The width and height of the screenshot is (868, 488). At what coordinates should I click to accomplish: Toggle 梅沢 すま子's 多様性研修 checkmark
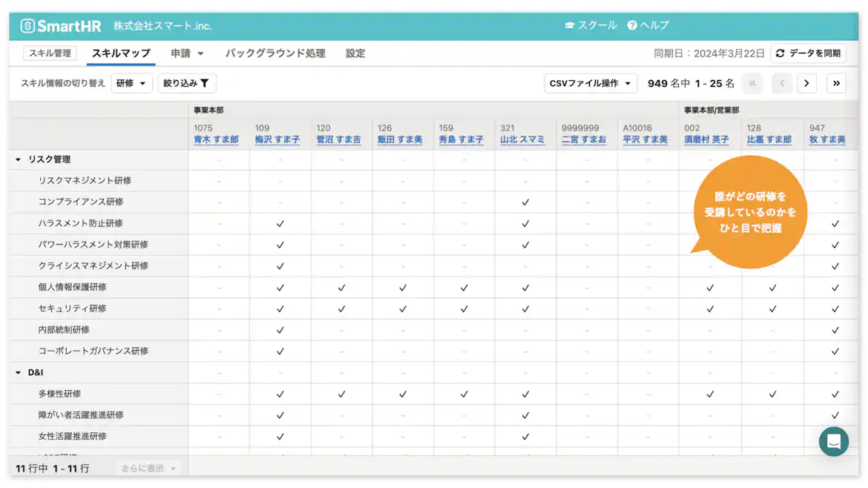click(x=280, y=394)
